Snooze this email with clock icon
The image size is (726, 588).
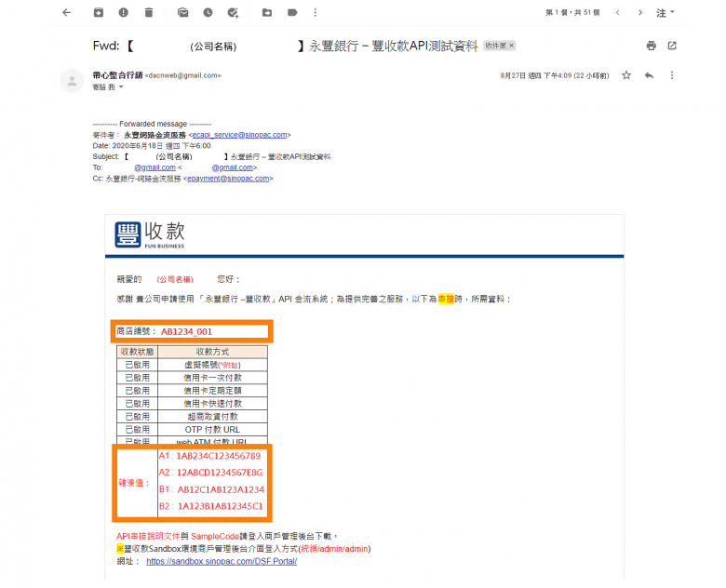(208, 12)
